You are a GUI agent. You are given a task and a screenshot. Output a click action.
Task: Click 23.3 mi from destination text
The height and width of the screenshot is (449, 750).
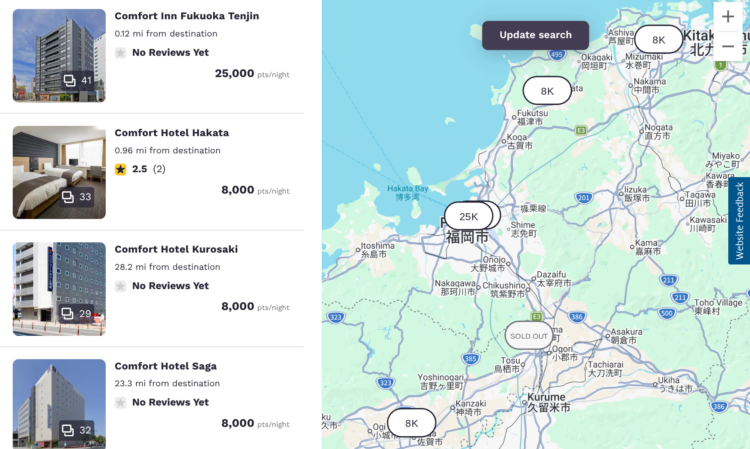pos(167,383)
